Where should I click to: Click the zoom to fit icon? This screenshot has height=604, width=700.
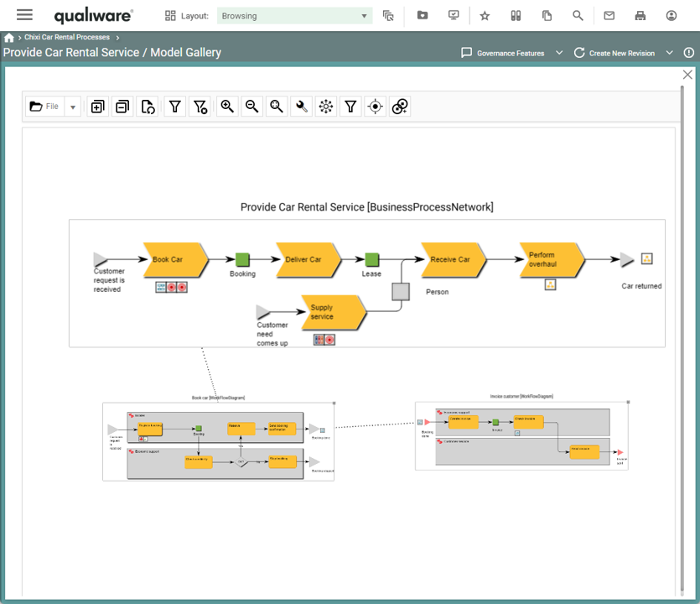pos(277,107)
